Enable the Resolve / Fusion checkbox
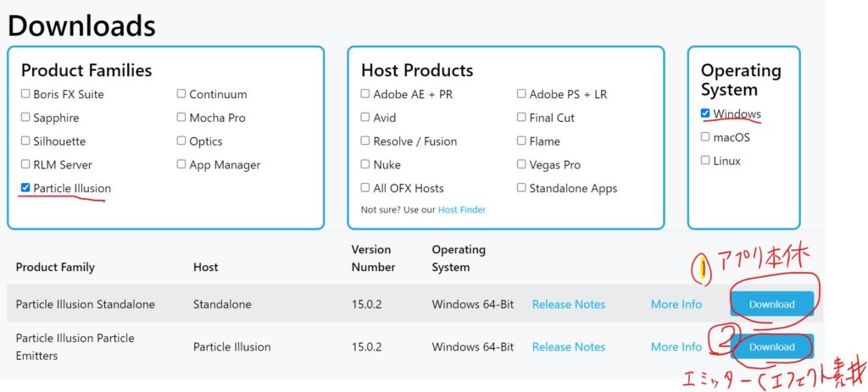Image resolution: width=868 pixels, height=392 pixels. [x=365, y=141]
